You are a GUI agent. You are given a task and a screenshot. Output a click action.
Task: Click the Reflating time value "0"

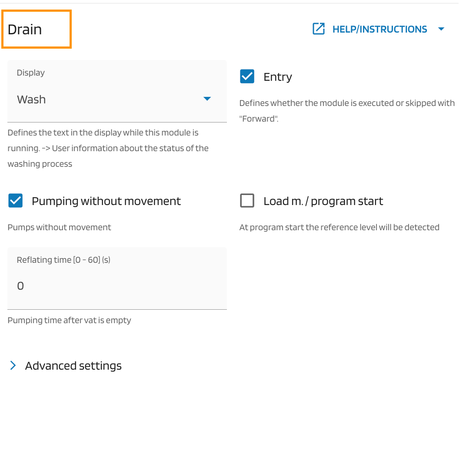pyautogui.click(x=20, y=286)
